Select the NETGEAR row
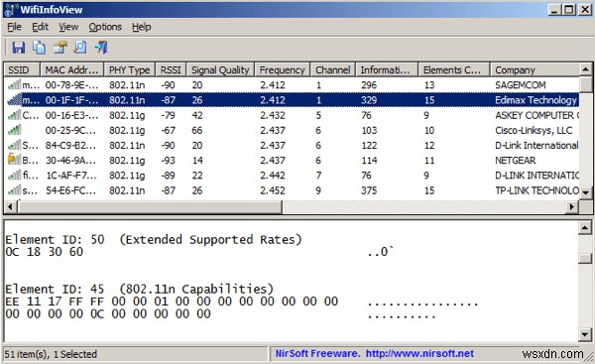 point(292,160)
